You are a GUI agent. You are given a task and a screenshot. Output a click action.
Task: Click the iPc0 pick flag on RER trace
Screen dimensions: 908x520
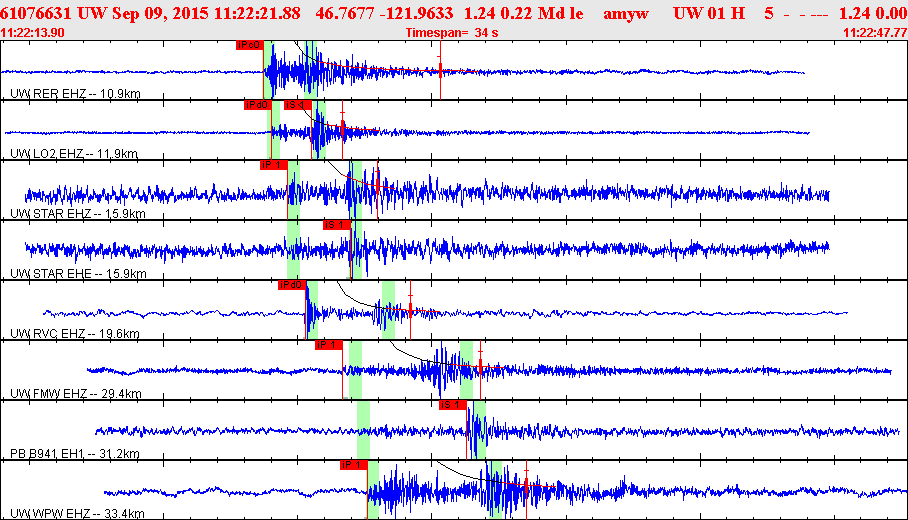[250, 45]
